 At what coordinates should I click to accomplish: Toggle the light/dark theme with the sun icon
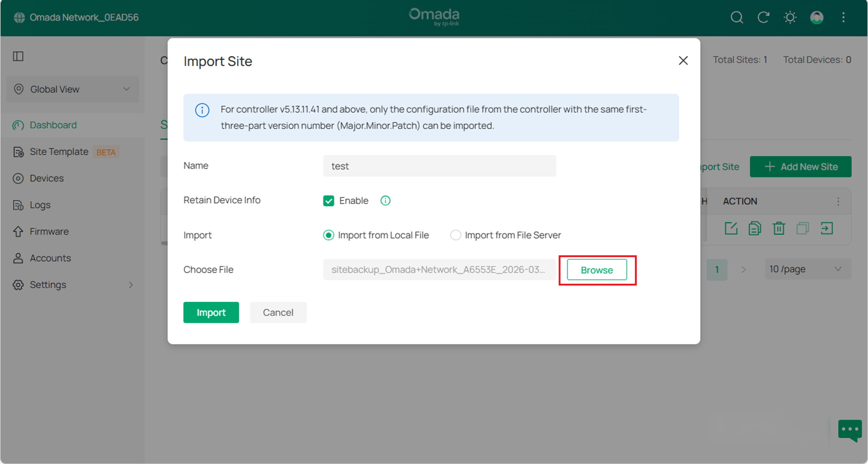click(790, 17)
